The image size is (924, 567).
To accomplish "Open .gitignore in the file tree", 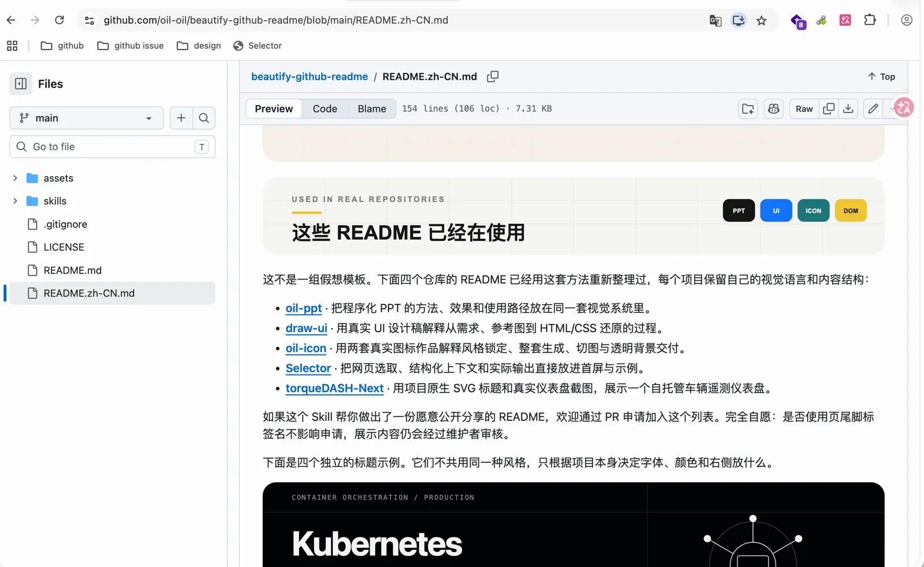I will click(113, 224).
